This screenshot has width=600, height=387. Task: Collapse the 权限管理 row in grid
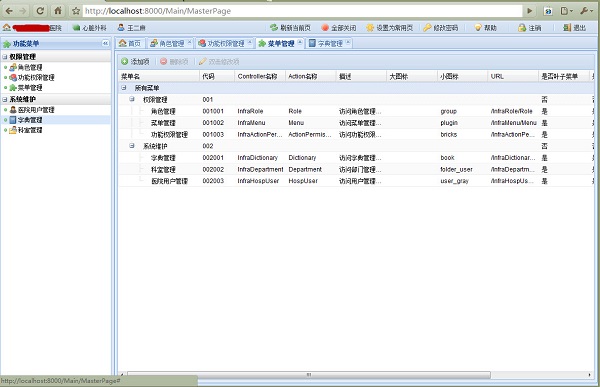coord(132,99)
